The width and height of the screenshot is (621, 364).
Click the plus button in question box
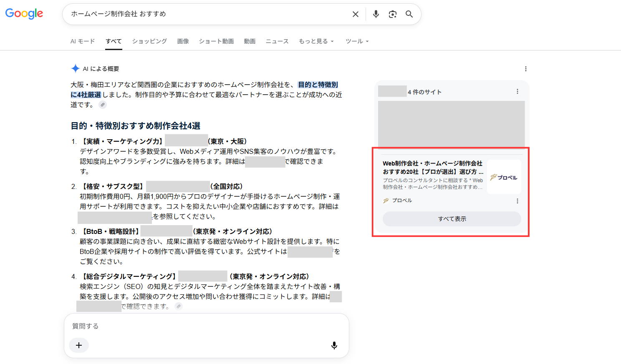[x=79, y=345]
